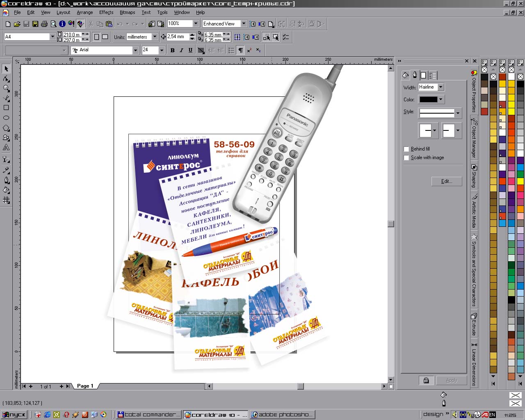Select the Freehand tool
Screen dimensions: 525x420
(x=6, y=98)
